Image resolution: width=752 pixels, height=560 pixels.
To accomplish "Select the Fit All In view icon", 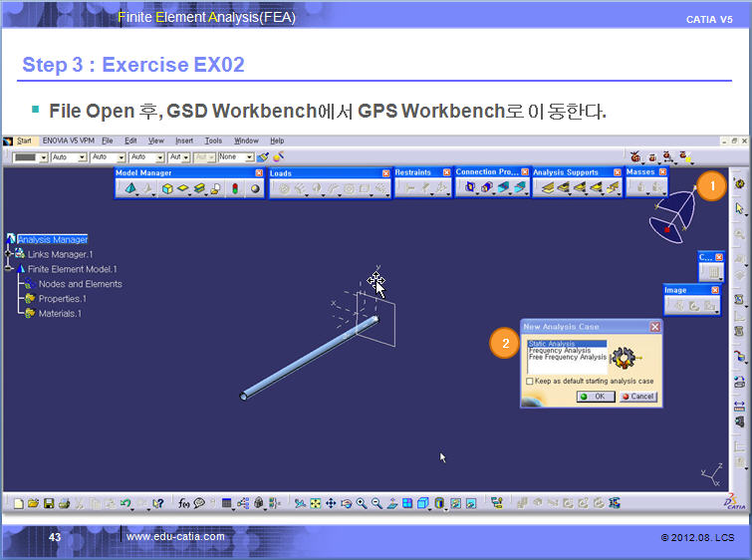I will pyautogui.click(x=315, y=503).
